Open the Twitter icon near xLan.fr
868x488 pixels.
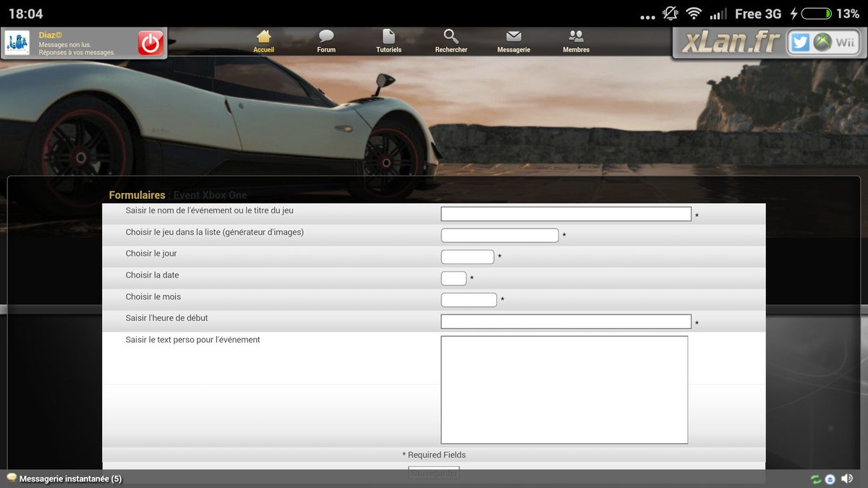click(x=799, y=43)
